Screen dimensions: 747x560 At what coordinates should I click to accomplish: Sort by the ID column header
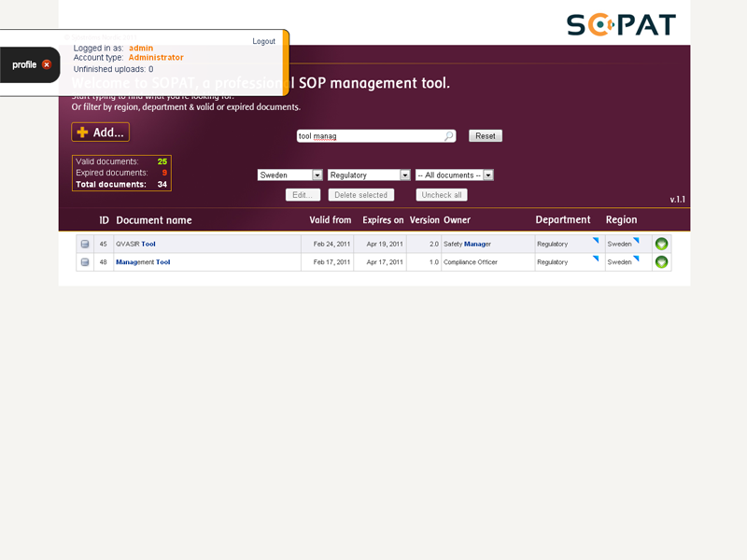(x=104, y=220)
